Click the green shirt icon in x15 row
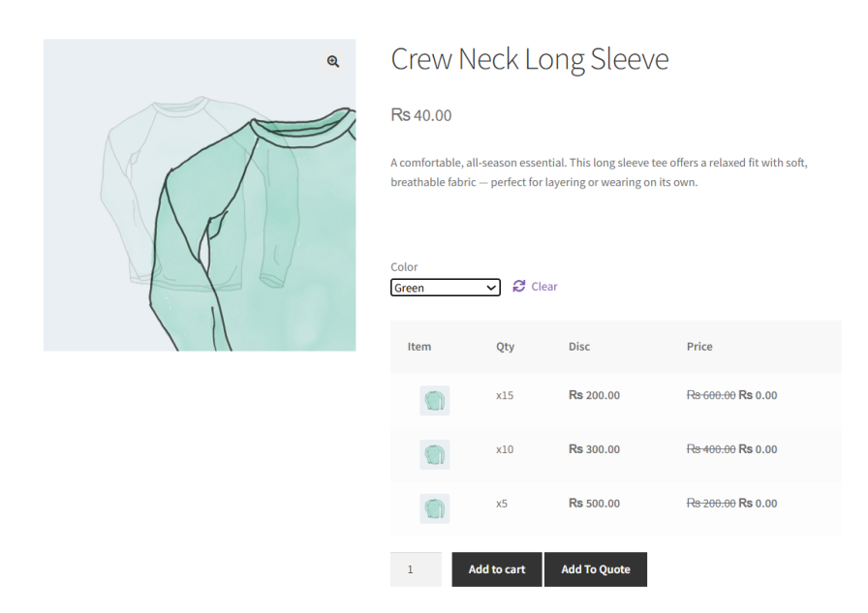This screenshot has height=613, width=868. tap(434, 400)
